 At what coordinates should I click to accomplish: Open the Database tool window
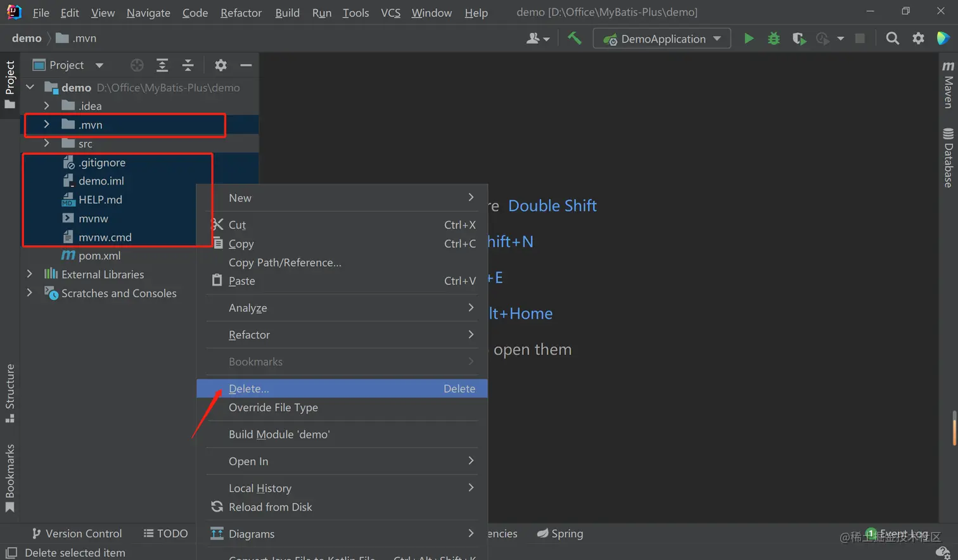click(948, 157)
